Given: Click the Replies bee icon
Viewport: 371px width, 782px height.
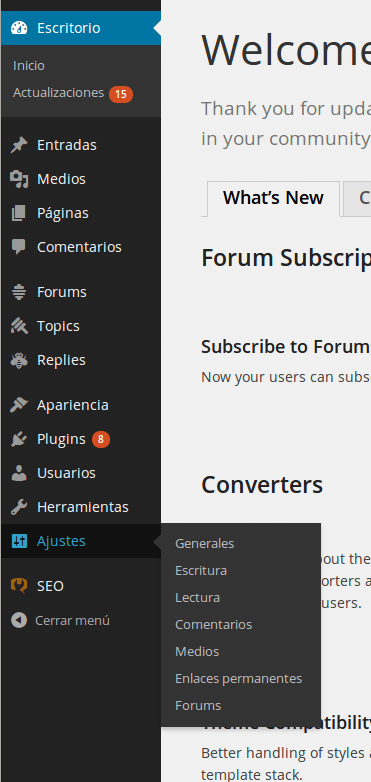Looking at the screenshot, I should pos(19,360).
